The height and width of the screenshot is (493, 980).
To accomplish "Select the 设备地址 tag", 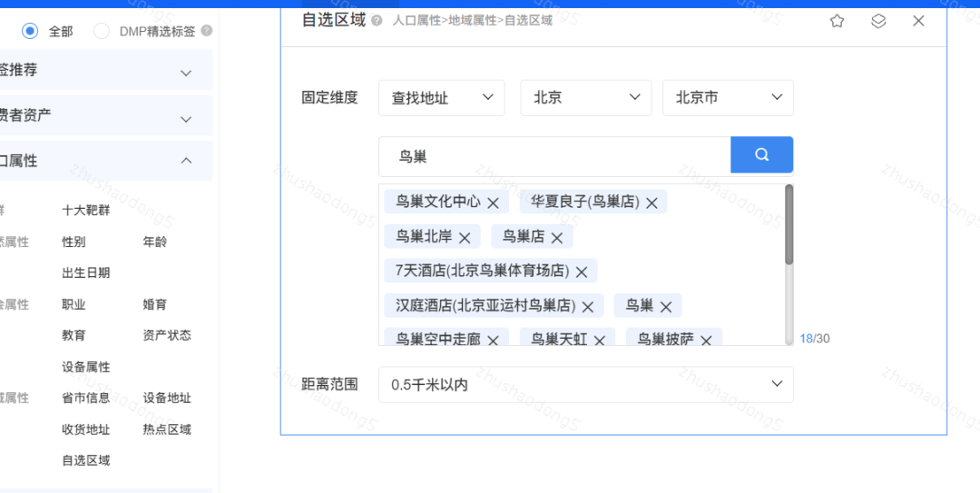I will [x=167, y=398].
